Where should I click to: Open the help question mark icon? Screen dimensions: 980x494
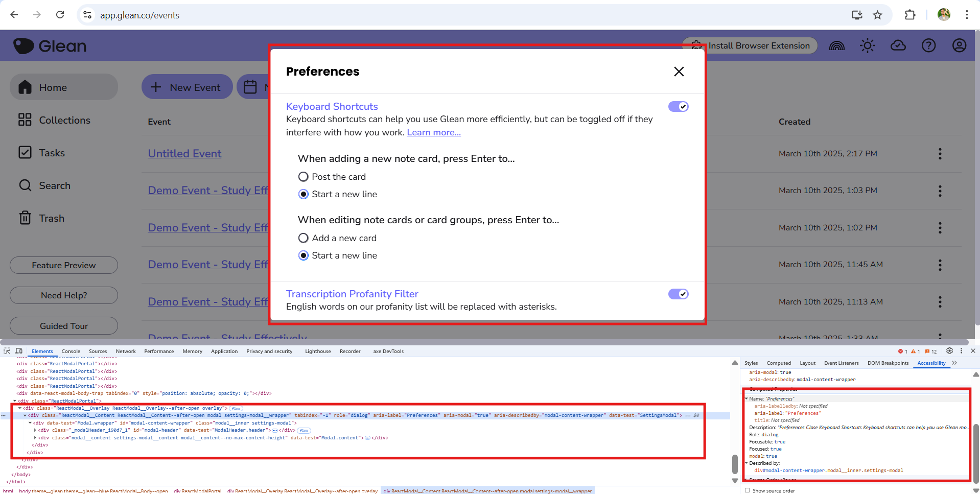(928, 45)
